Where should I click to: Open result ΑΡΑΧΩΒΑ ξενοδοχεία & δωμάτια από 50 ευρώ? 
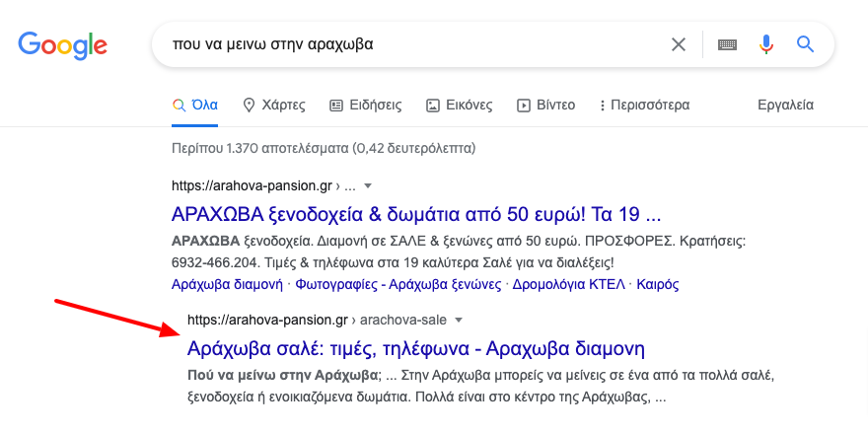[416, 214]
